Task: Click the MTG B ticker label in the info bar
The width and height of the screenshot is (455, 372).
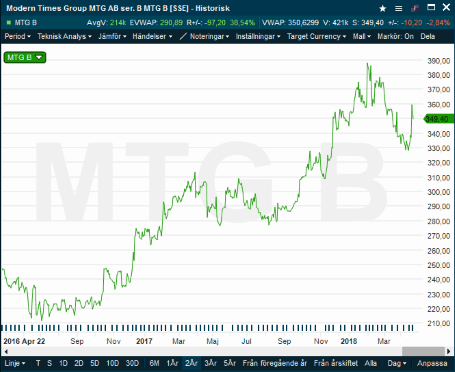Action: (26, 23)
